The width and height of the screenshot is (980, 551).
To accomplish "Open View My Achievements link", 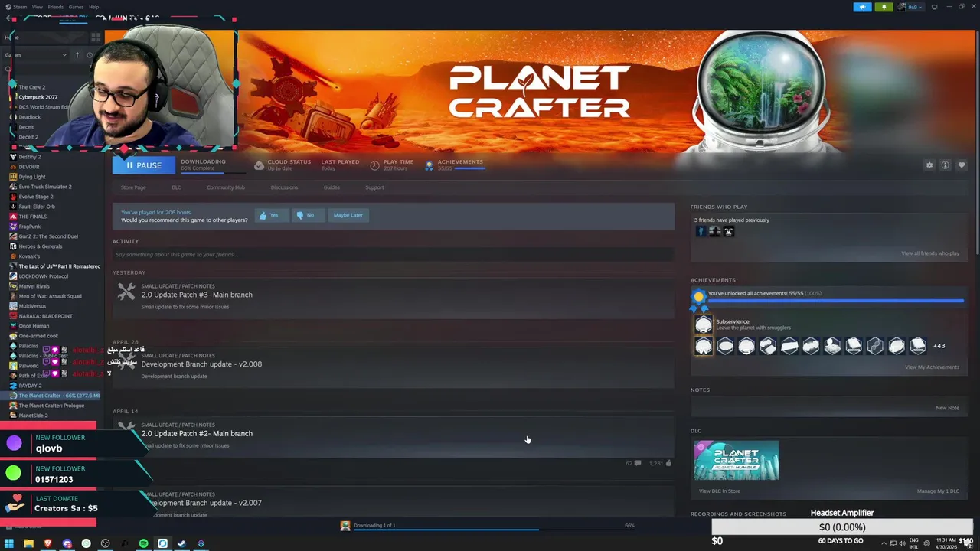I will (x=932, y=367).
